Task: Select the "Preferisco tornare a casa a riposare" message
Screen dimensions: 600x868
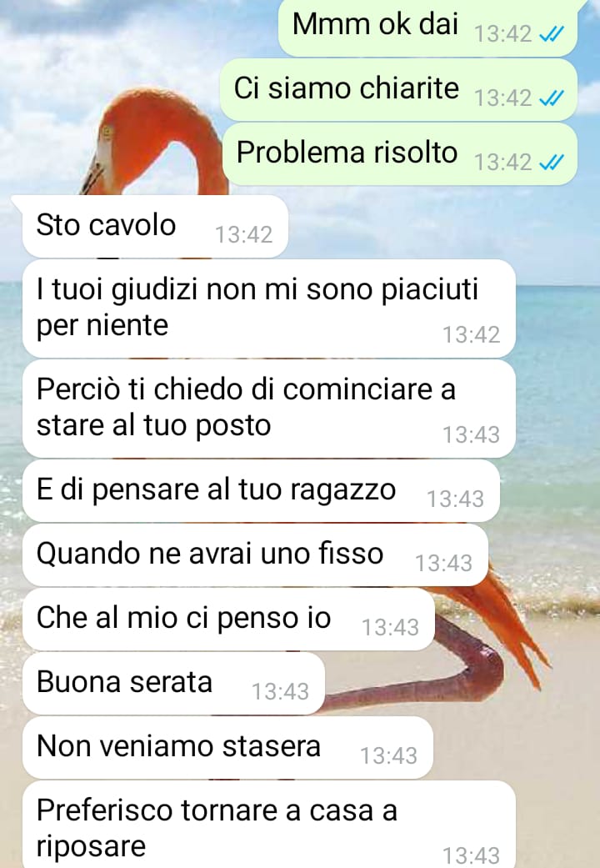Action: [269, 825]
